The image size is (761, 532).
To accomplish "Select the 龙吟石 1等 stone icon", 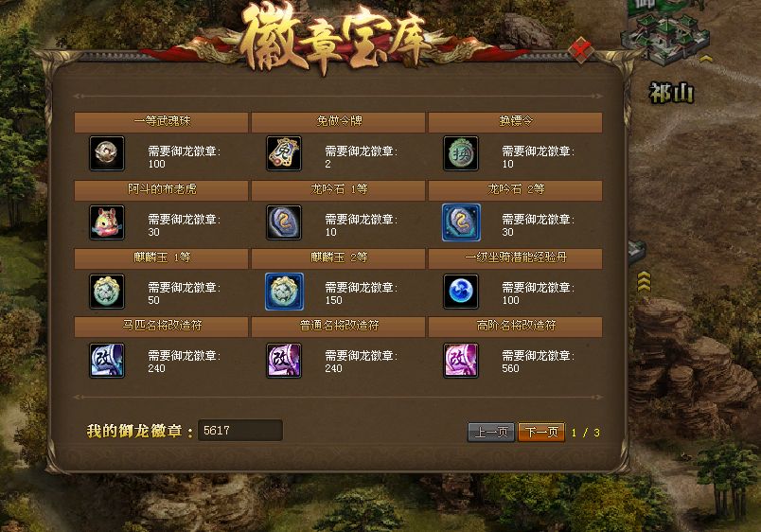I will tap(284, 222).
